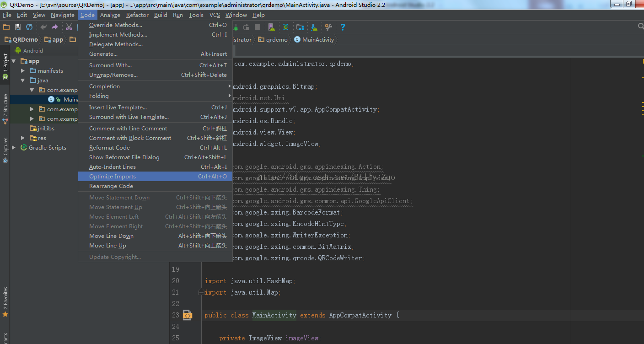The height and width of the screenshot is (344, 644).
Task: Click the java.util.HashMap import line
Action: pos(250,280)
